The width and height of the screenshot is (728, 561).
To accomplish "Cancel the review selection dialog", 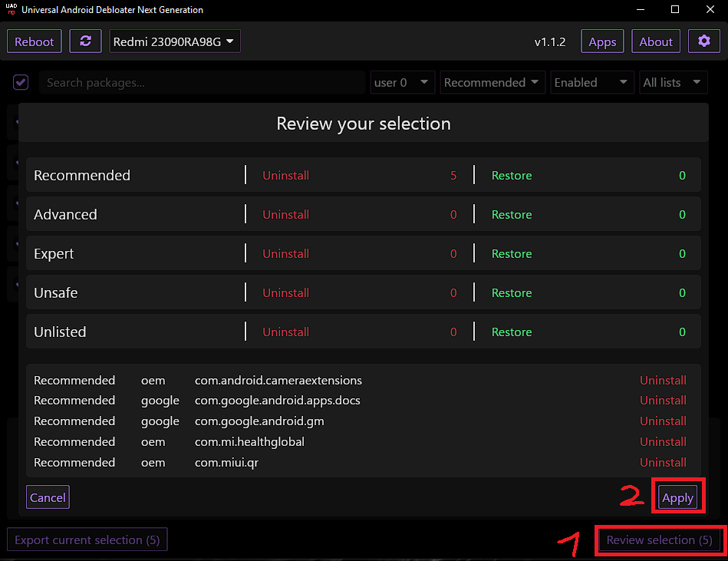I will [x=48, y=497].
